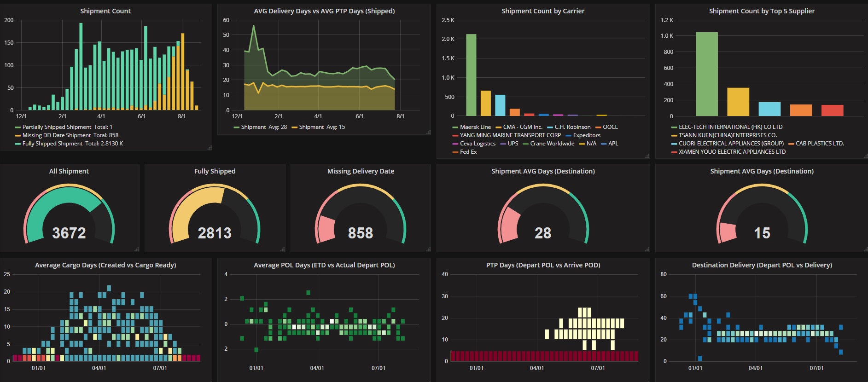Click CMA - CGM Inc. legend color swatch
The width and height of the screenshot is (868, 382).
point(498,127)
